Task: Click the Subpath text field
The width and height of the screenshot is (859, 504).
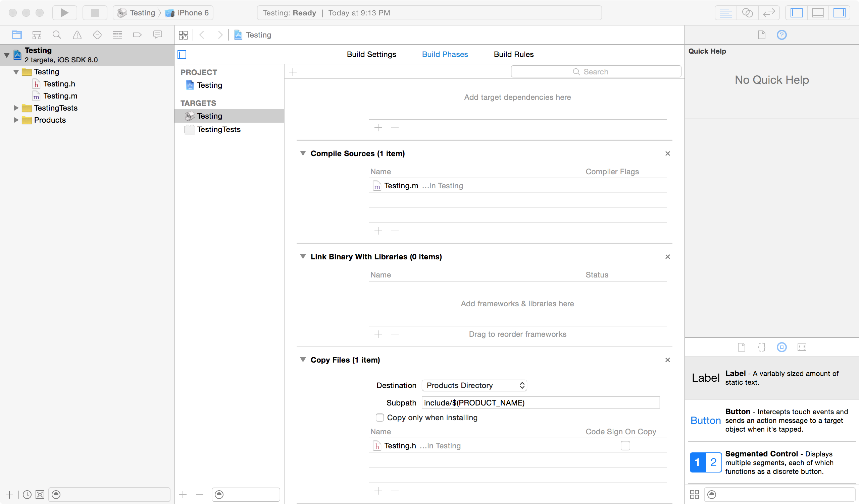Action: pos(540,403)
